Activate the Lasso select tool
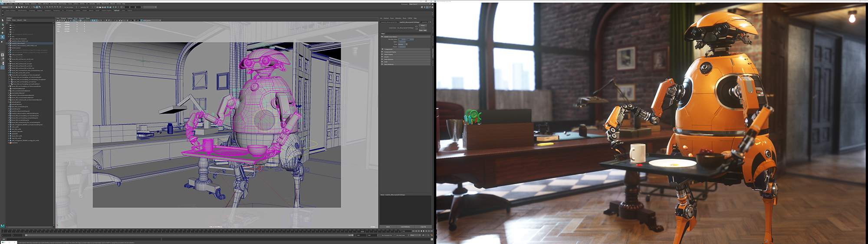 click(x=2, y=24)
